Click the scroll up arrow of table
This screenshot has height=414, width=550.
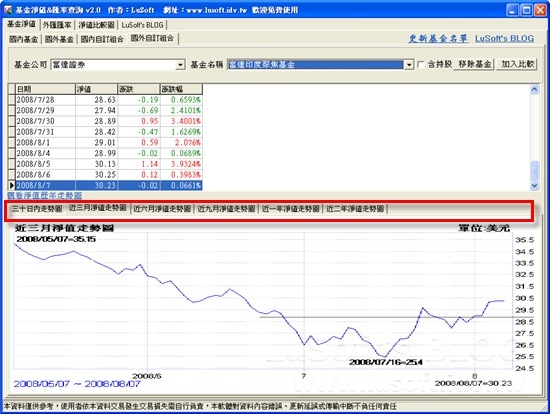click(534, 89)
